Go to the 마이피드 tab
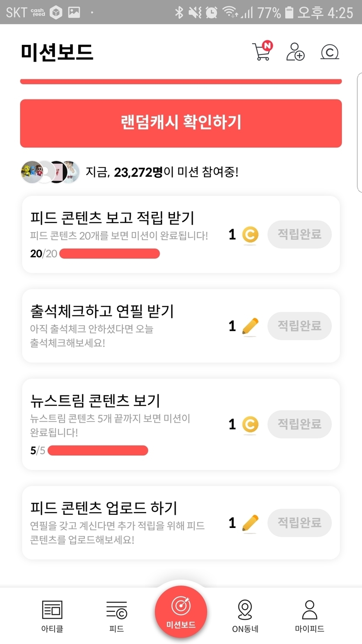 310,616
